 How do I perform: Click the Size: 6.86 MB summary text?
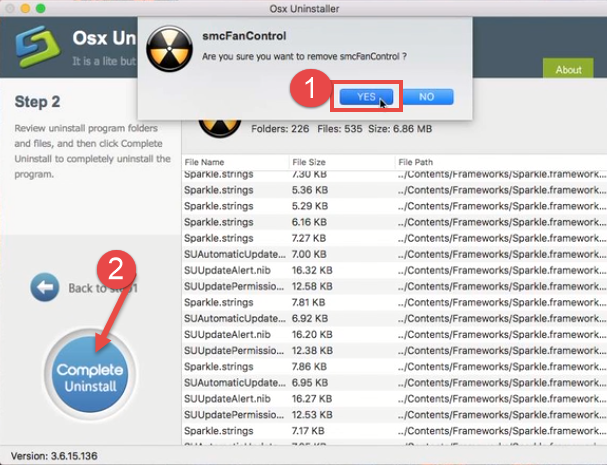(400, 129)
